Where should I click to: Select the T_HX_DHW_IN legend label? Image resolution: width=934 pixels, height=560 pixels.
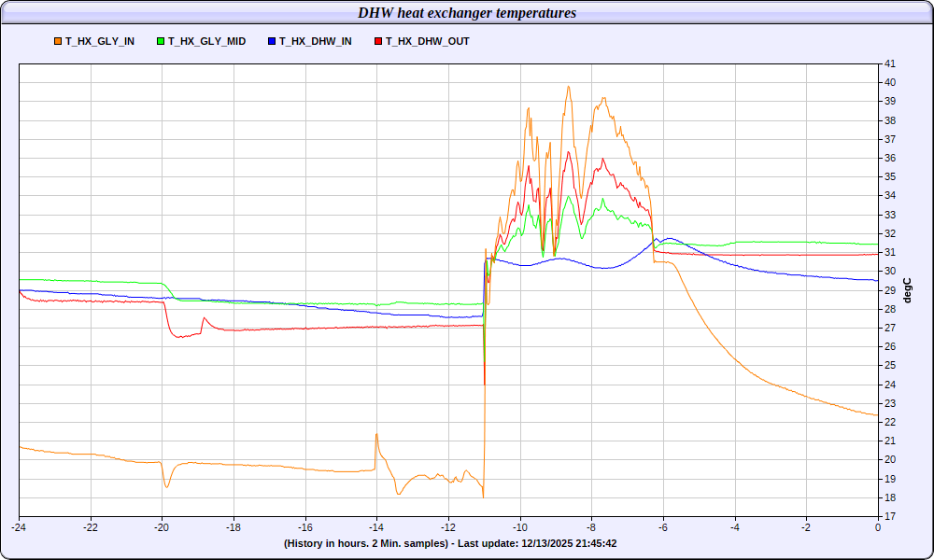click(x=316, y=41)
